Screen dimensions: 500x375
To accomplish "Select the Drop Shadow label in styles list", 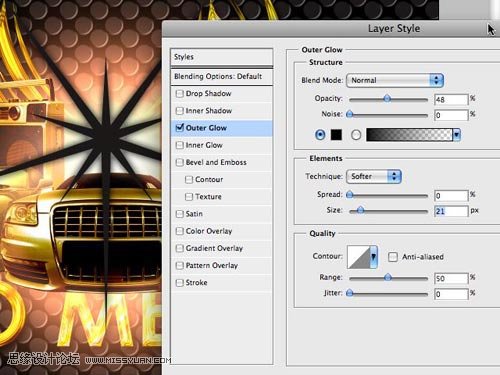I will (208, 94).
